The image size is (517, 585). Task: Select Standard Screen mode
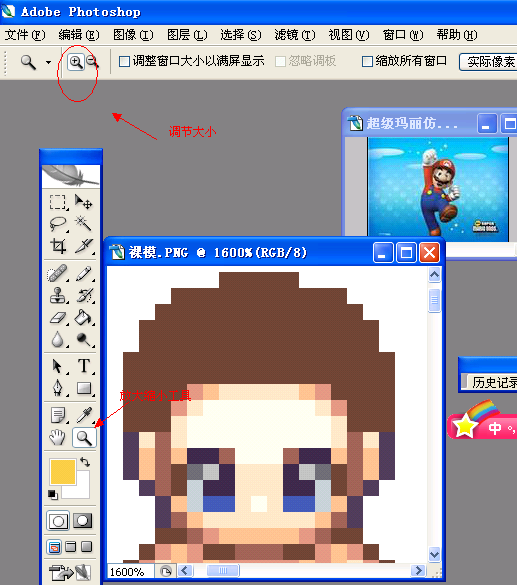pyautogui.click(x=54, y=547)
